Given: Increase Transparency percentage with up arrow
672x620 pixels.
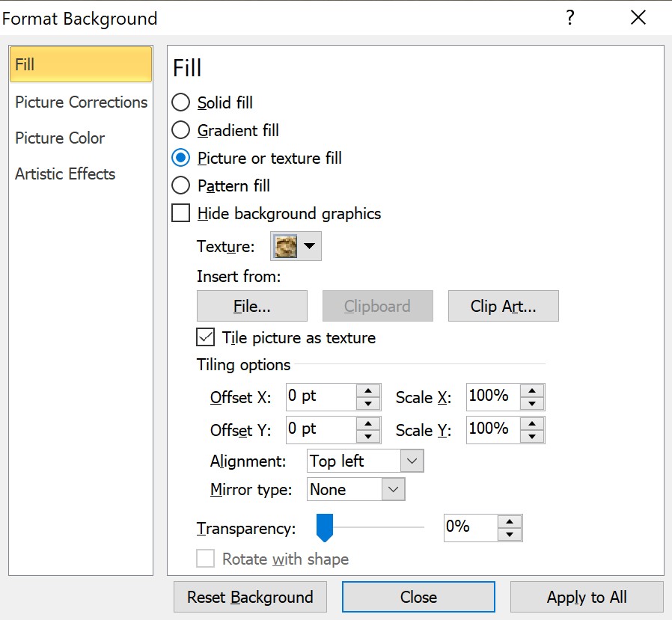Looking at the screenshot, I should [x=509, y=521].
